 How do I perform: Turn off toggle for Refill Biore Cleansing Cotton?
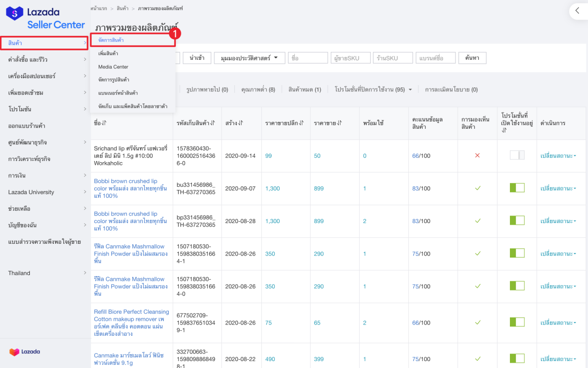point(517,322)
